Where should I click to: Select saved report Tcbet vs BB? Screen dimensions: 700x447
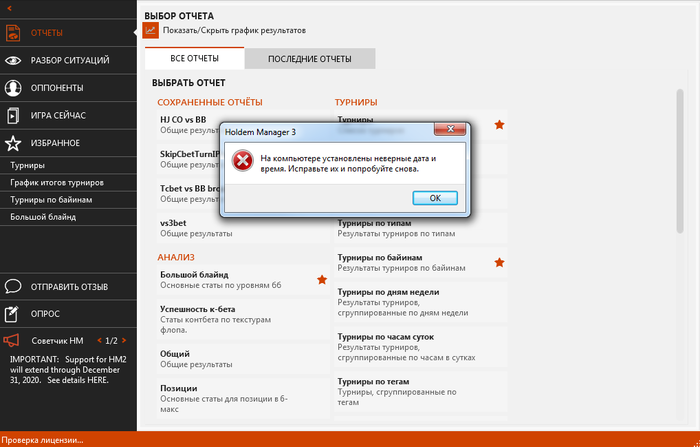pos(189,194)
